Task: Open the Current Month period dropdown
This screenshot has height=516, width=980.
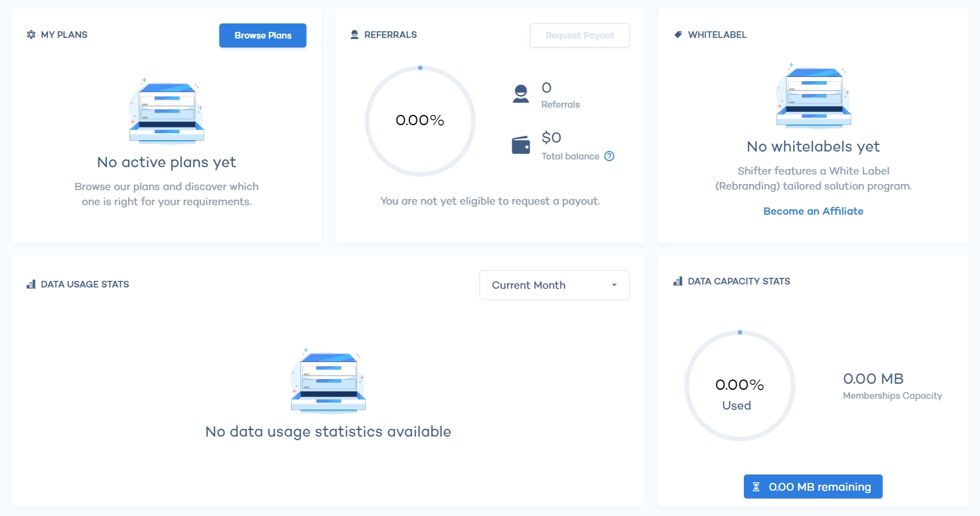Action: coord(555,285)
